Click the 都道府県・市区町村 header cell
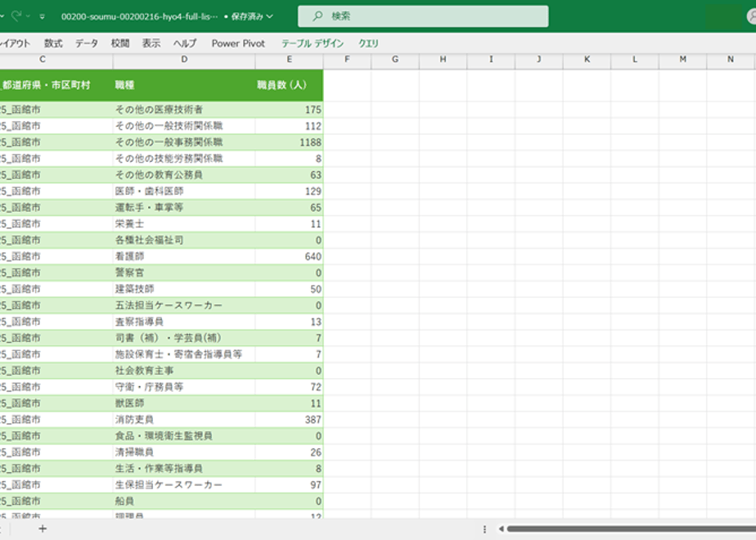The image size is (756, 540). coord(56,85)
